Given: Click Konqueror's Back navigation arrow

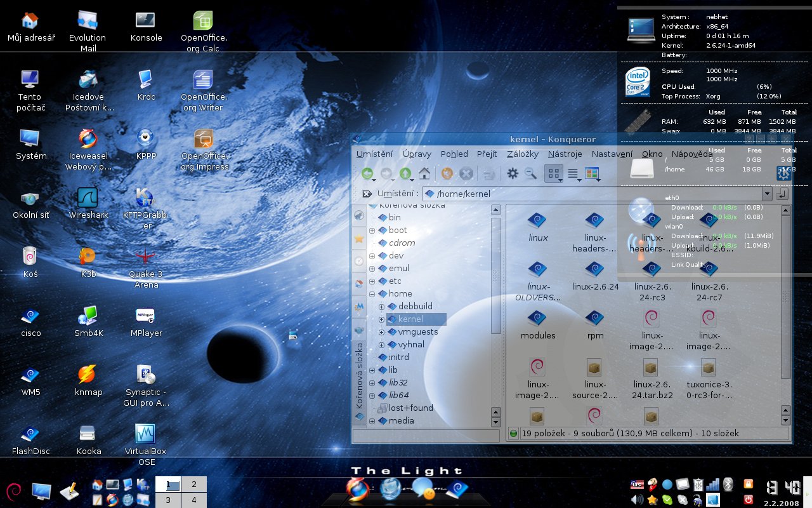Looking at the screenshot, I should [367, 173].
